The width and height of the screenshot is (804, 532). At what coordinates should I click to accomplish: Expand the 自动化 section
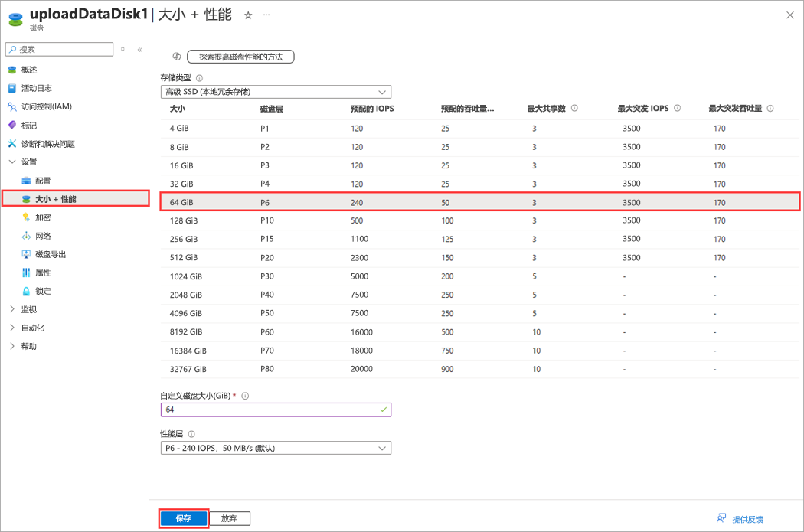(x=12, y=328)
